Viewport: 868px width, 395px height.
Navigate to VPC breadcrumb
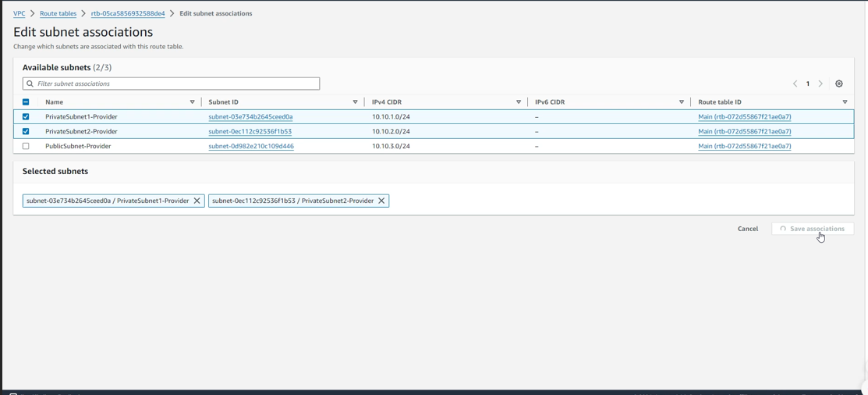tap(19, 13)
